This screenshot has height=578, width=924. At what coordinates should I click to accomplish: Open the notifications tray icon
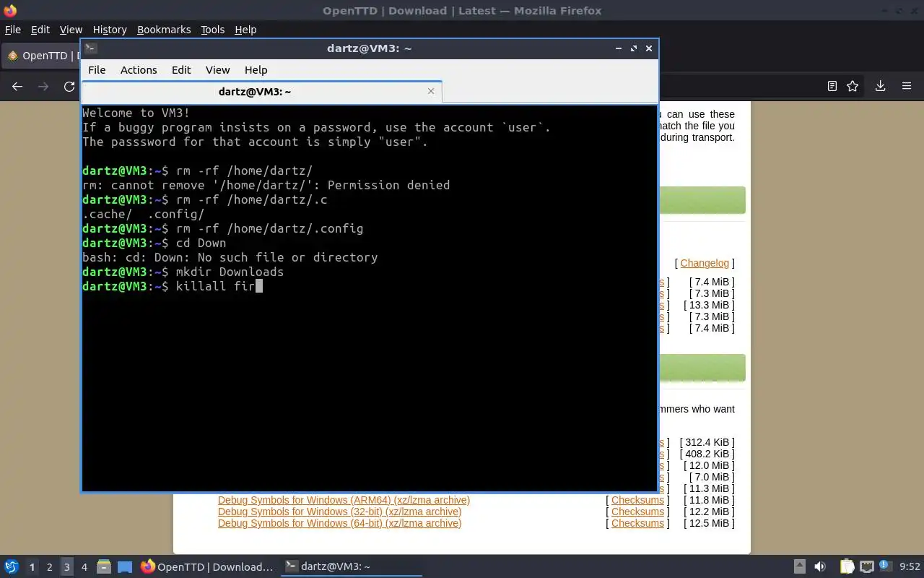pos(885,566)
